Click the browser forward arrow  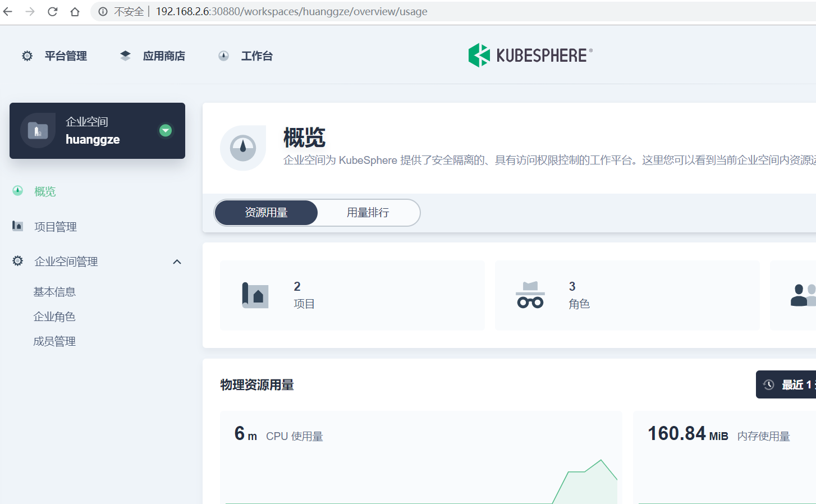tap(30, 11)
